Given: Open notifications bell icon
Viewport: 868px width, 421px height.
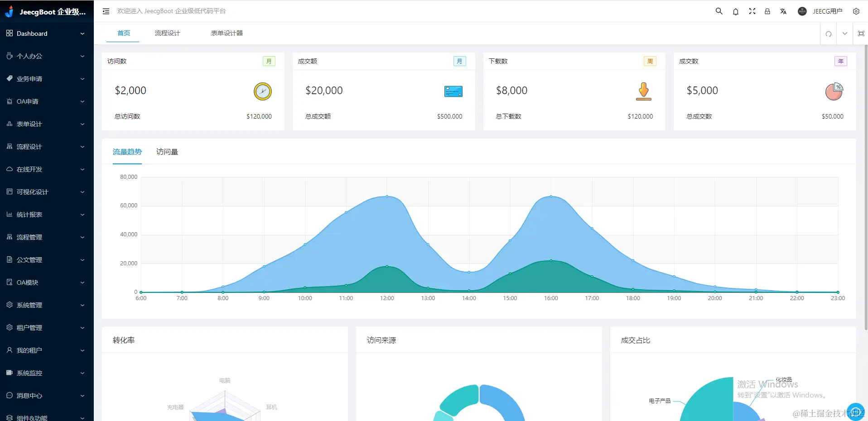Looking at the screenshot, I should 736,11.
